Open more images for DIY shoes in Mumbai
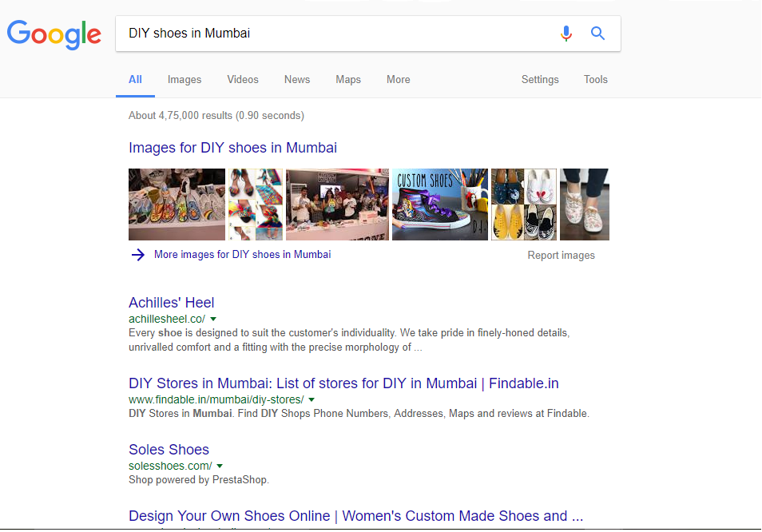This screenshot has height=532, width=762. (x=241, y=254)
